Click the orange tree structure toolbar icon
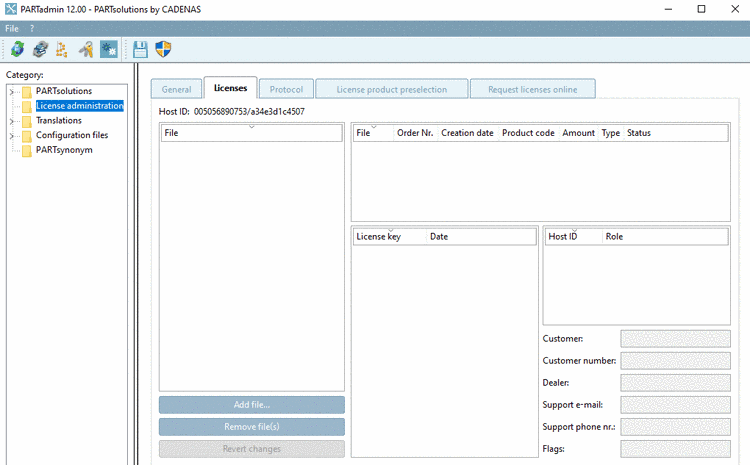The image size is (750, 465). coord(62,49)
